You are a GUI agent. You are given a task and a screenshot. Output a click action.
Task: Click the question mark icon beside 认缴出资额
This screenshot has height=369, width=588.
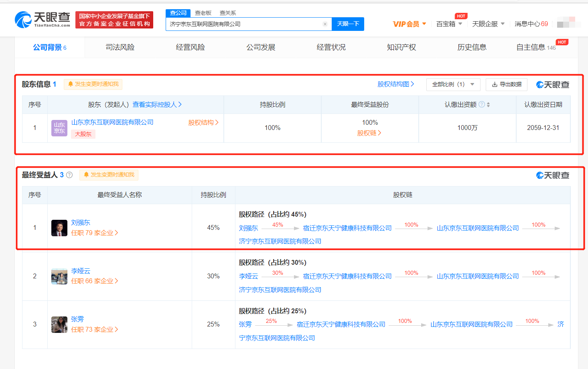coord(483,104)
